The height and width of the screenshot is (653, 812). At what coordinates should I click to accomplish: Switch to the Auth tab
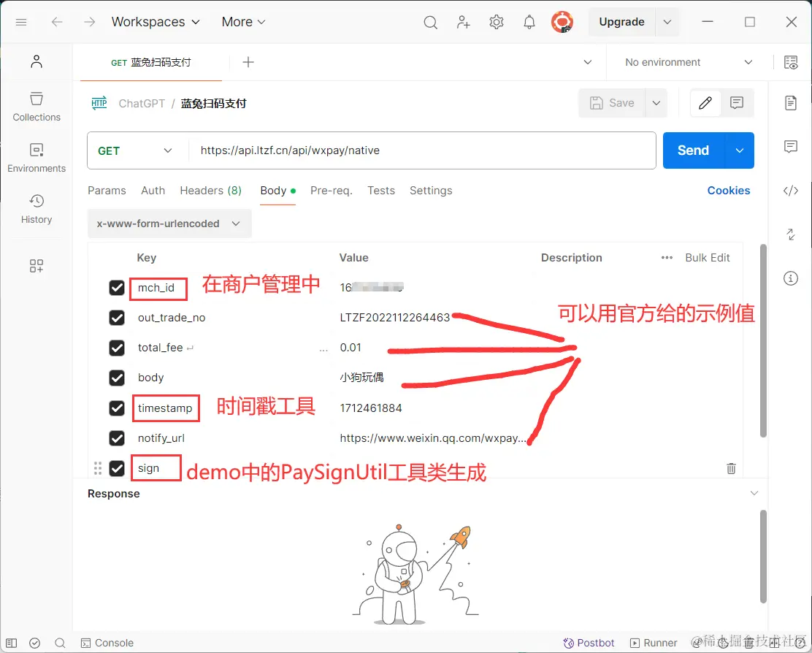pos(153,191)
